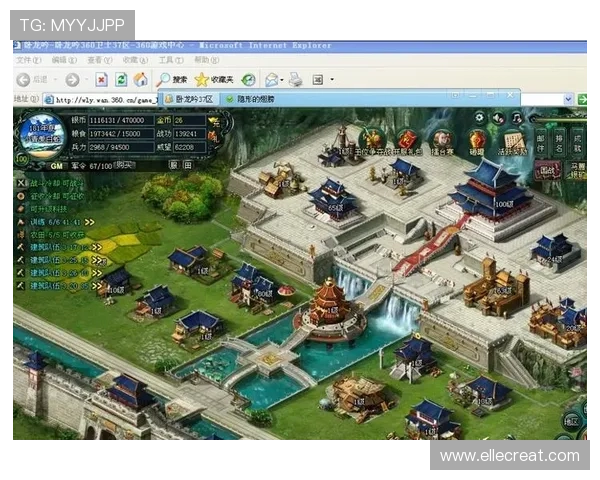Expand the fourth 建筑队伍 row arrows
The height and width of the screenshot is (480, 600).
tap(96, 286)
